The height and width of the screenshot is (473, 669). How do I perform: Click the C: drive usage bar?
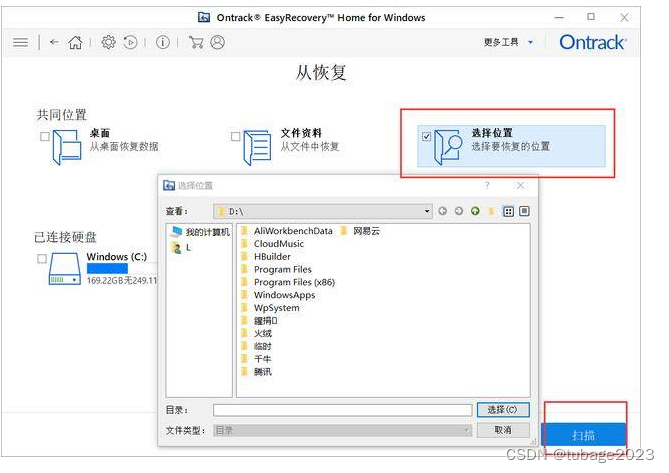[x=122, y=268]
